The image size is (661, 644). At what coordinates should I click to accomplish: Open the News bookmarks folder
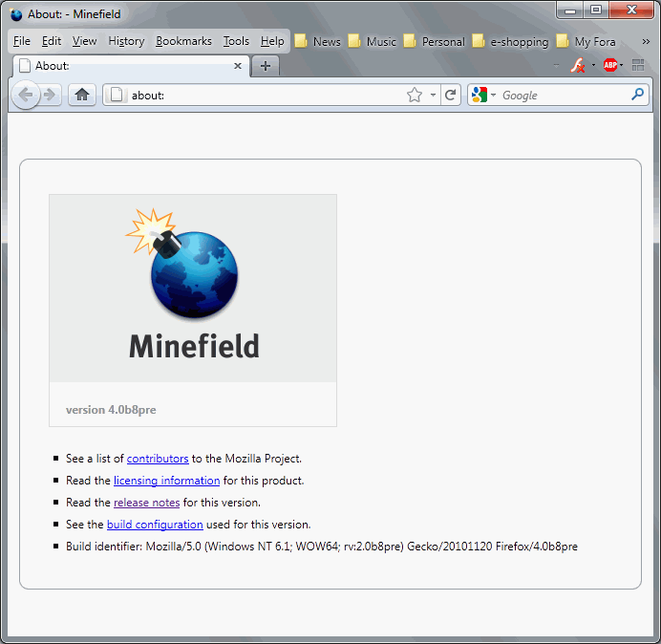[x=317, y=41]
